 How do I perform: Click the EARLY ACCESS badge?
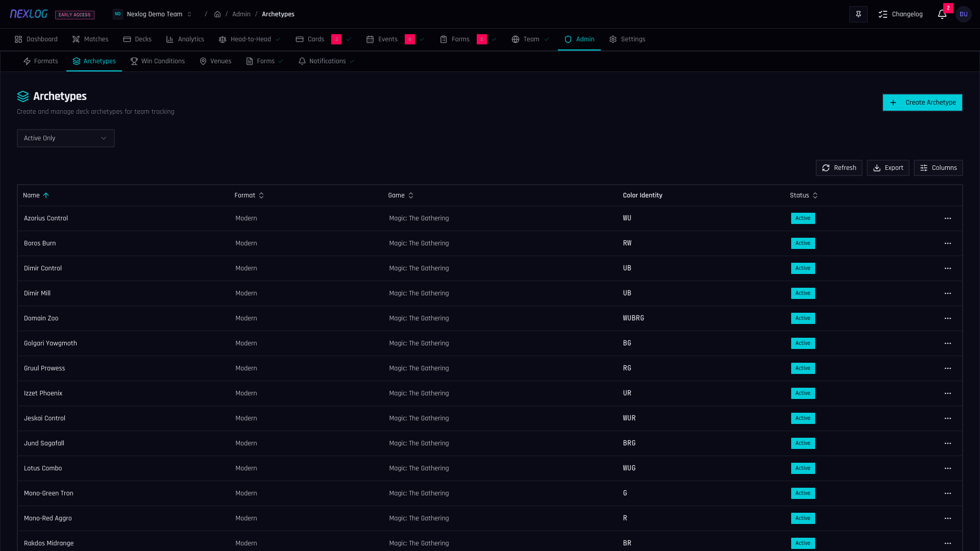tap(75, 15)
